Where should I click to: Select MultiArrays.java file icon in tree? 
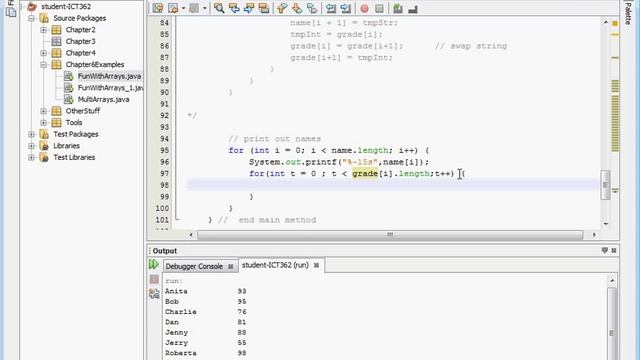click(69, 99)
